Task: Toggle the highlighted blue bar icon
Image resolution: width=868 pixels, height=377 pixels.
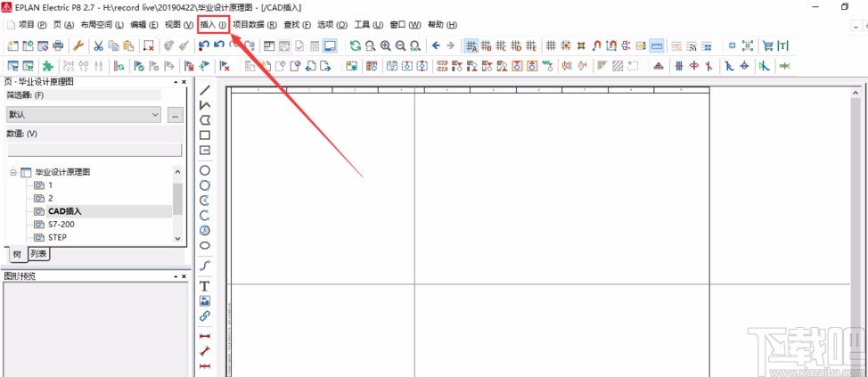Action: tap(657, 46)
